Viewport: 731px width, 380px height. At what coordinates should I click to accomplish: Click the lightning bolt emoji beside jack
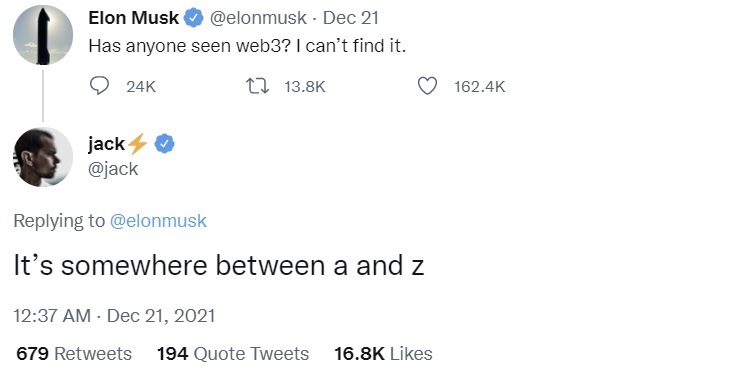coord(138,144)
